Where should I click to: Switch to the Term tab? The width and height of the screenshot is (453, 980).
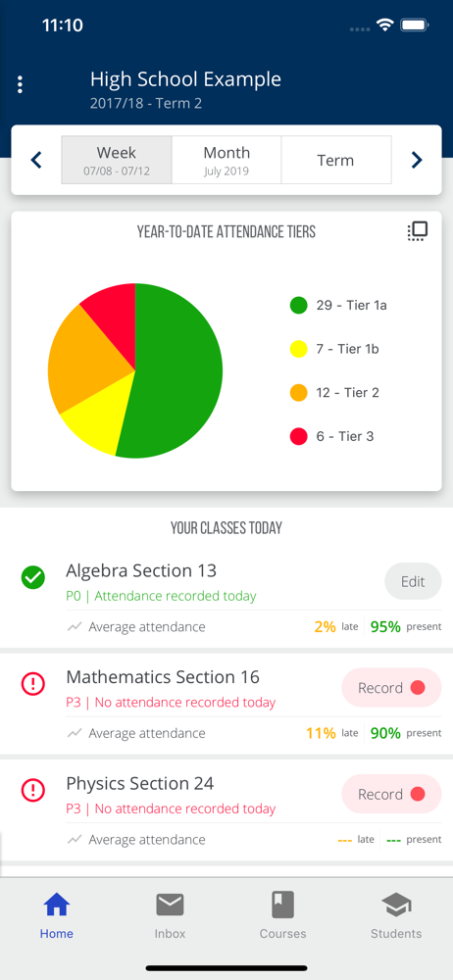[336, 160]
